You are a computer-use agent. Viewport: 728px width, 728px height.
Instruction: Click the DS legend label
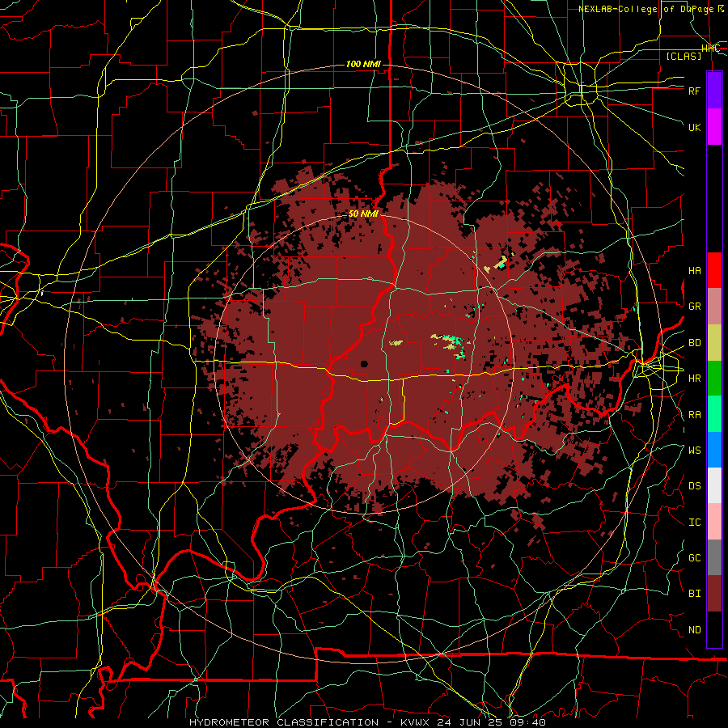coord(694,486)
